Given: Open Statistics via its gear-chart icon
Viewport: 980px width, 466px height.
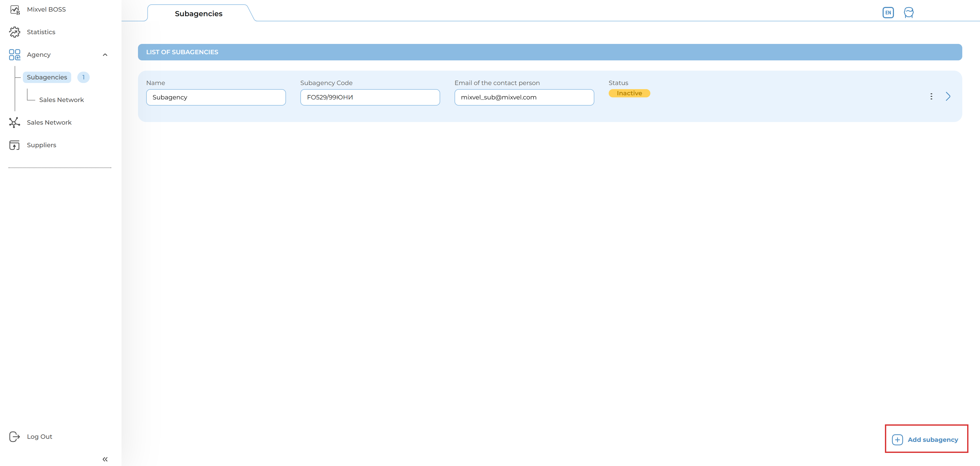Looking at the screenshot, I should (14, 32).
